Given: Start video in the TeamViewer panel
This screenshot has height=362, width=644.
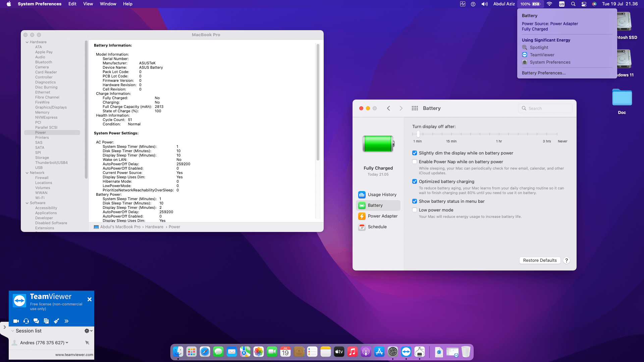Looking at the screenshot, I should point(16,321).
